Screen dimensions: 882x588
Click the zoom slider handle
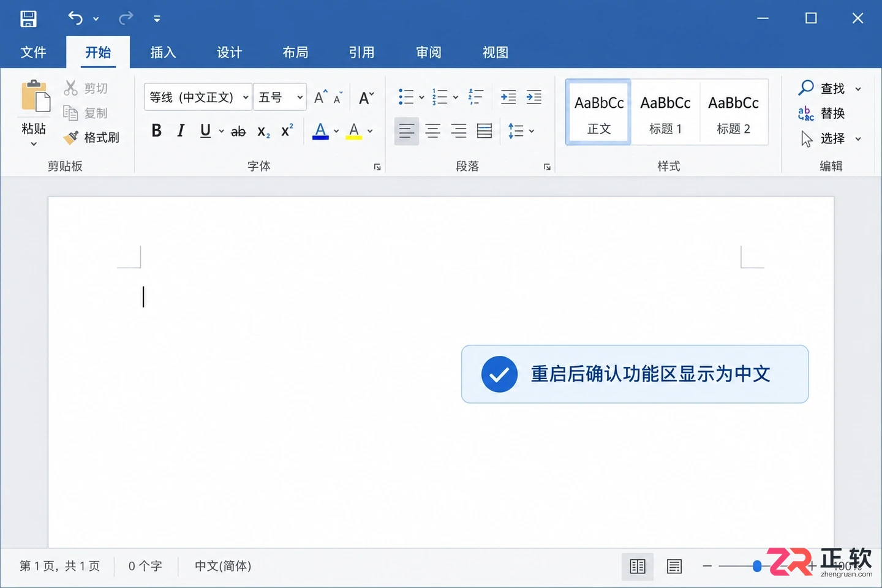click(x=757, y=567)
